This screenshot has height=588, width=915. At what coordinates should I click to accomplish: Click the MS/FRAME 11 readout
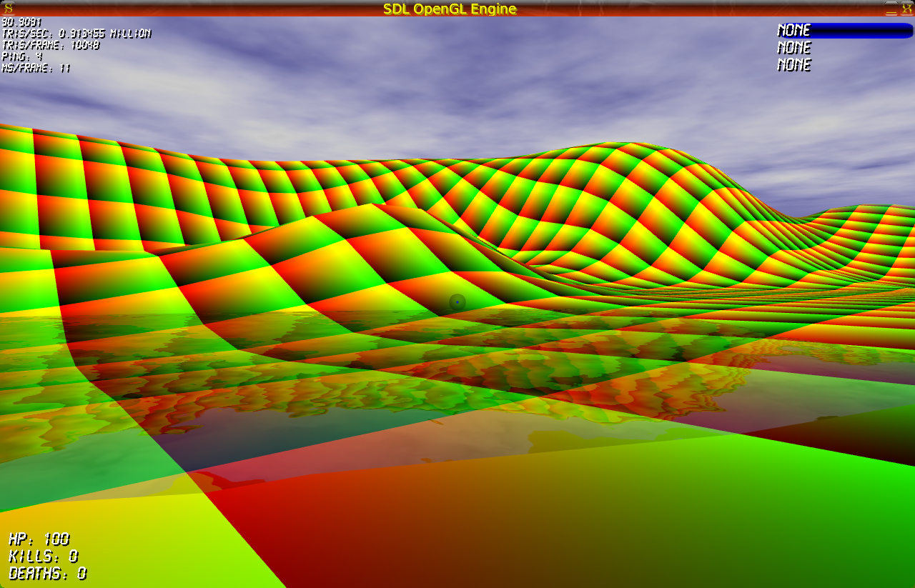[x=36, y=68]
